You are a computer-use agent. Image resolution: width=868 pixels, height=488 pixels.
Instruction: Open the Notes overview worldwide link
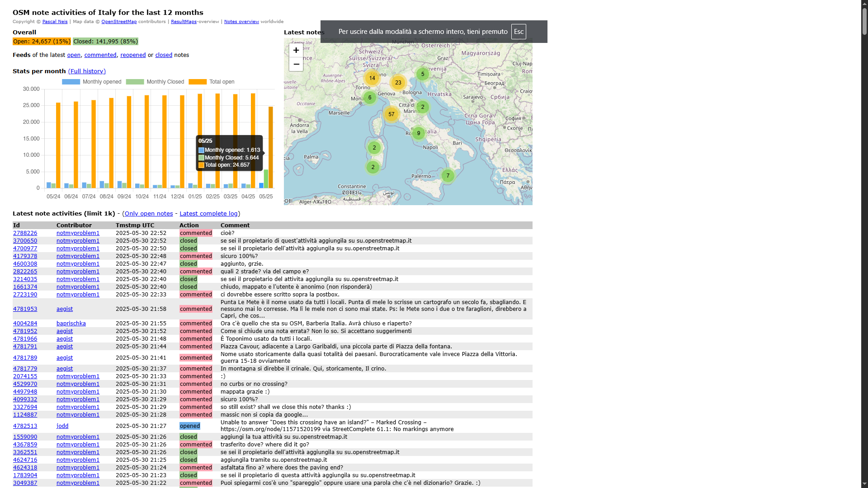[241, 22]
